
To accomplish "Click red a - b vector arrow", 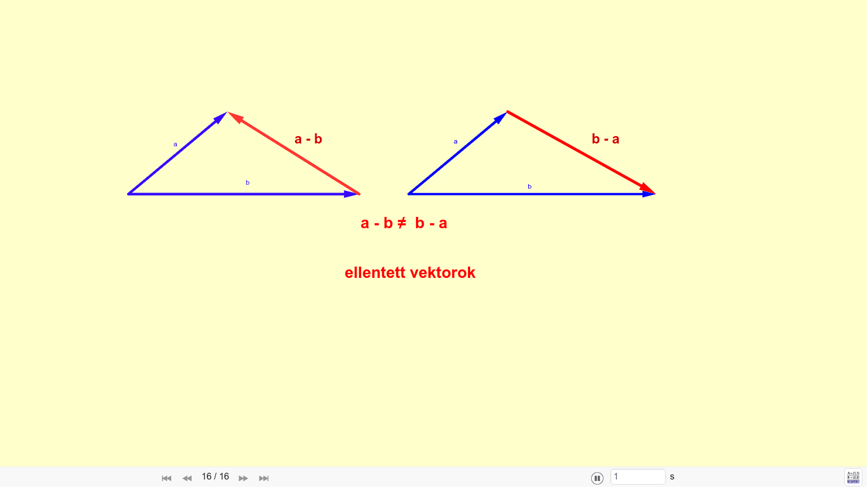I will click(293, 153).
